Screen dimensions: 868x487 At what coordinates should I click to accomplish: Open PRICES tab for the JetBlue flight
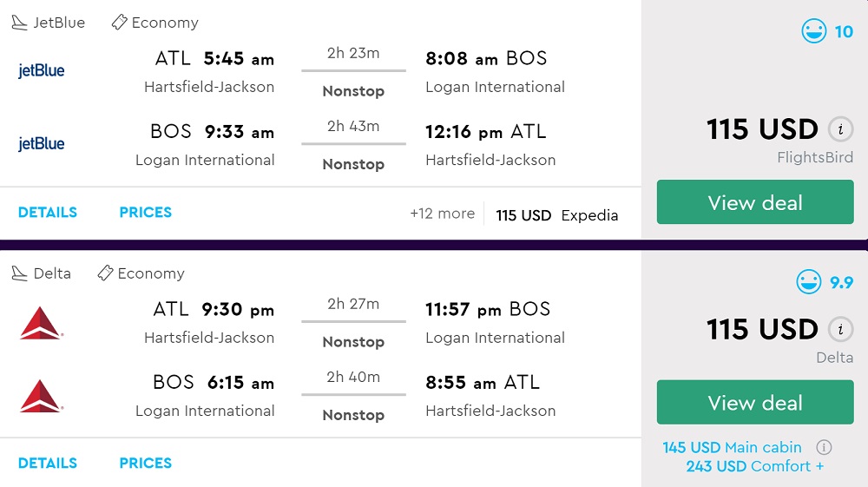pyautogui.click(x=145, y=213)
